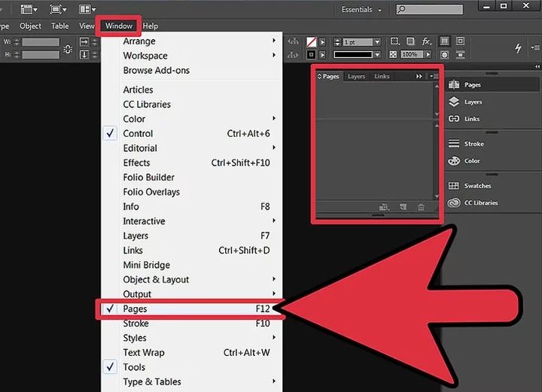This screenshot has width=542, height=392.
Task: Click the fx effects icon
Action: (427, 41)
